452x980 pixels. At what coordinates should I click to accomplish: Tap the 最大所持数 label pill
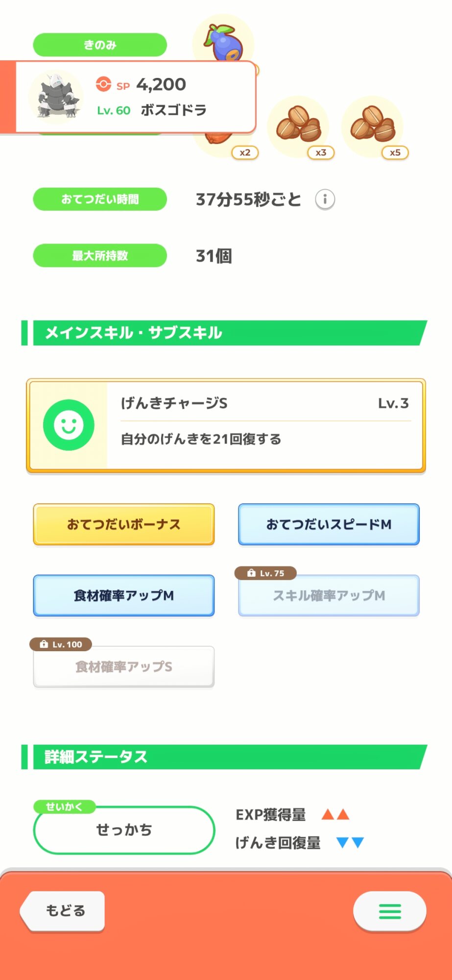click(100, 256)
